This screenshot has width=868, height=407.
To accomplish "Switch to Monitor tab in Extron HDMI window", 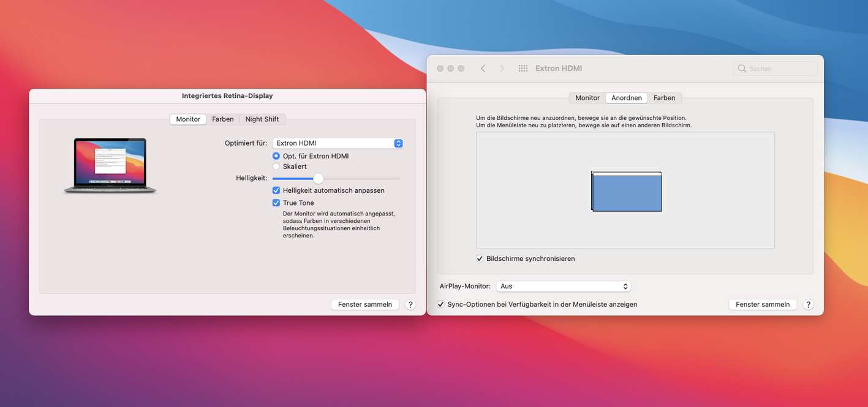I will (587, 98).
